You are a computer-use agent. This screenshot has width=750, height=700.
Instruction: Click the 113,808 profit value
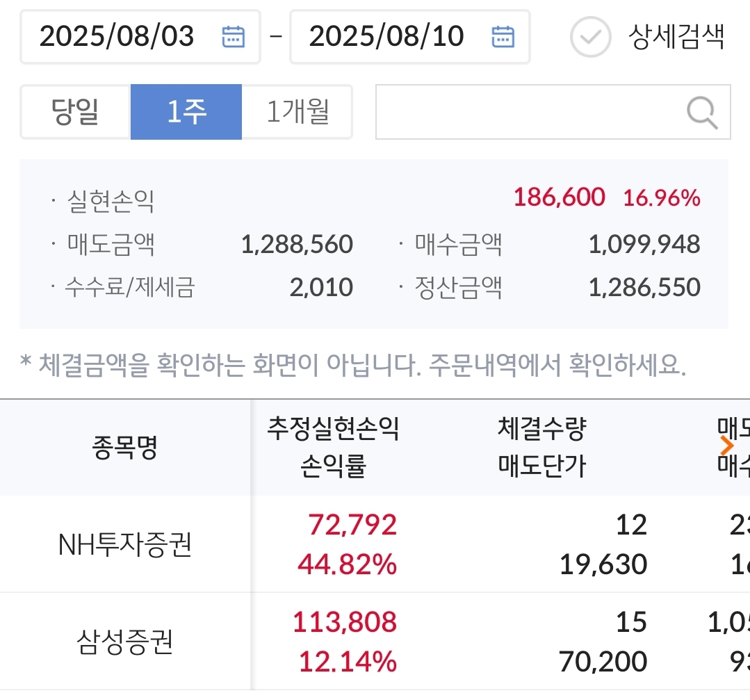point(345,622)
